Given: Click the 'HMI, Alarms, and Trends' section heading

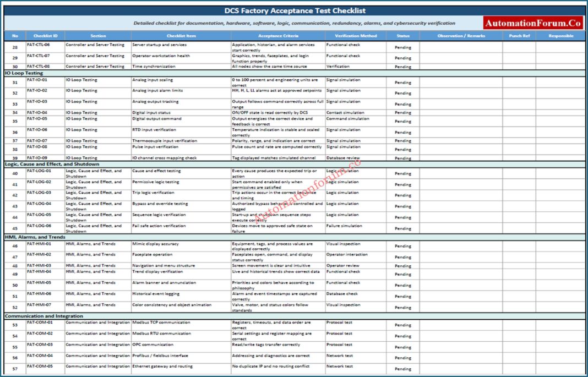Looking at the screenshot, I should (295, 237).
